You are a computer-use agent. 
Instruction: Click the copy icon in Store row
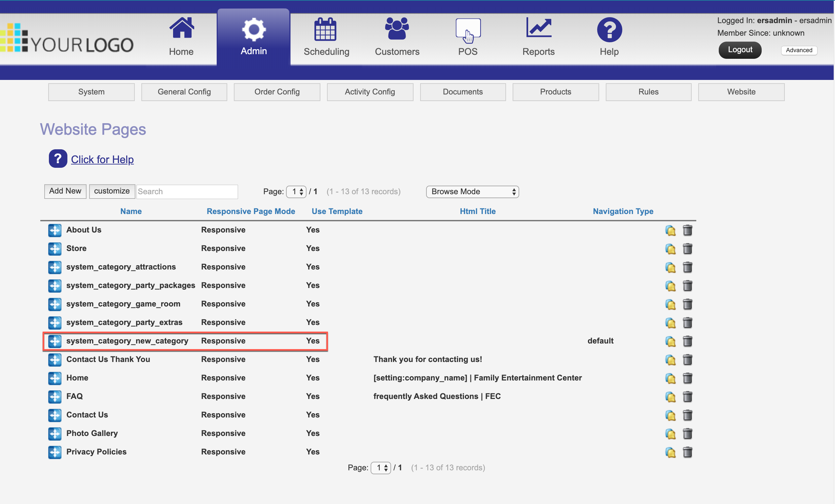coord(670,249)
